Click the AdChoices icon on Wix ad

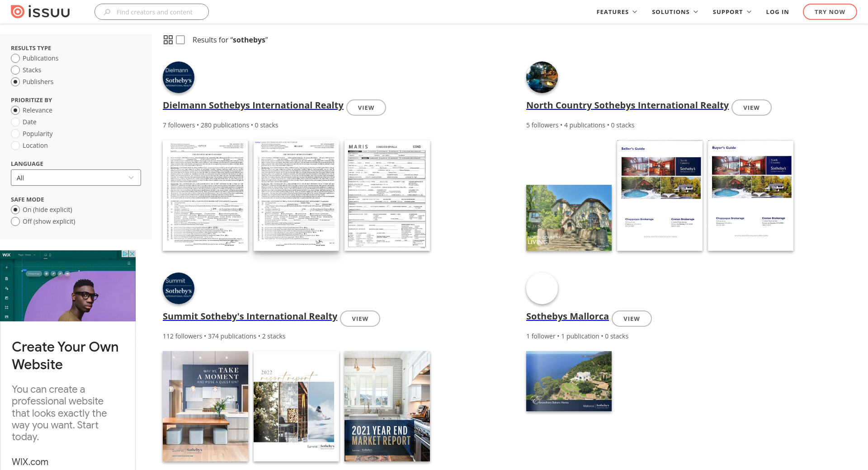(x=125, y=254)
